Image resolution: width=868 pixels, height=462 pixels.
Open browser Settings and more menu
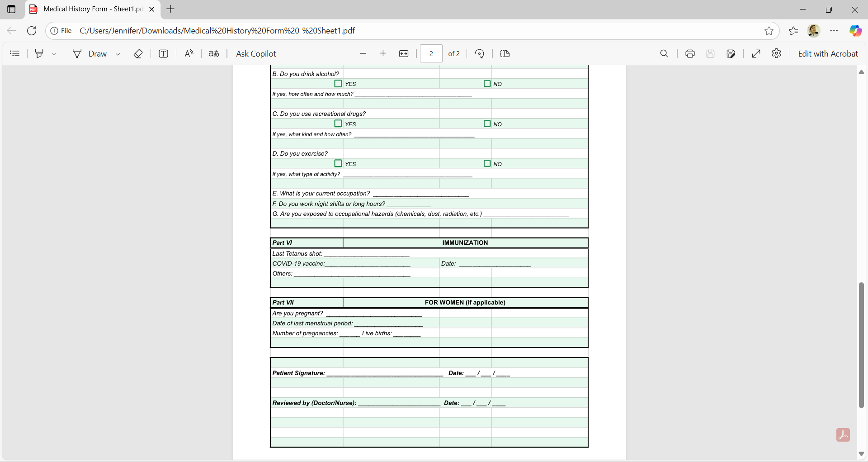[834, 31]
